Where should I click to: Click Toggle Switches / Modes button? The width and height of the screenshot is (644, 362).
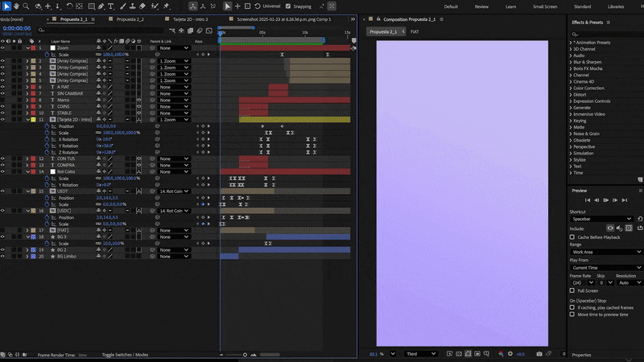coord(125,355)
